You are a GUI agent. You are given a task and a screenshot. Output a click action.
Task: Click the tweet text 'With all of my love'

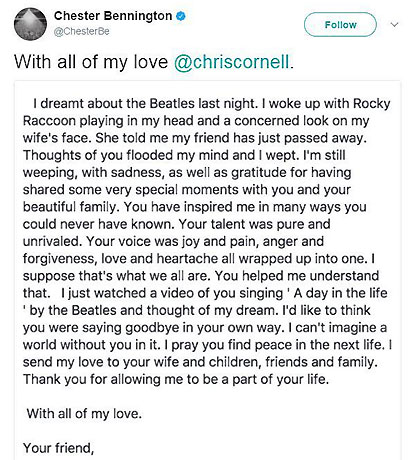91,62
